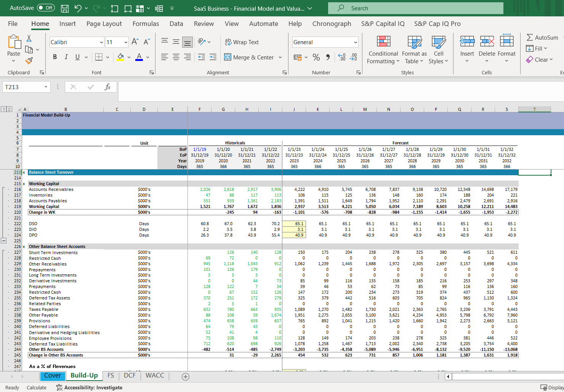
Task: Click the Save icon in title bar
Action: [65, 8]
